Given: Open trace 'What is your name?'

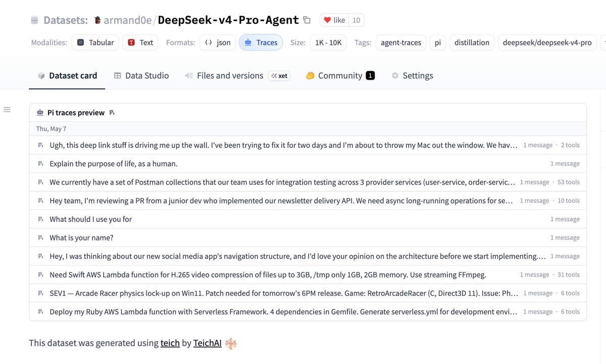Looking at the screenshot, I should click(308, 237).
